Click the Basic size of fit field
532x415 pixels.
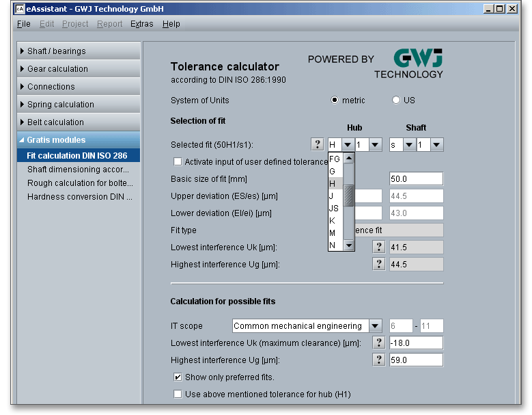416,179
